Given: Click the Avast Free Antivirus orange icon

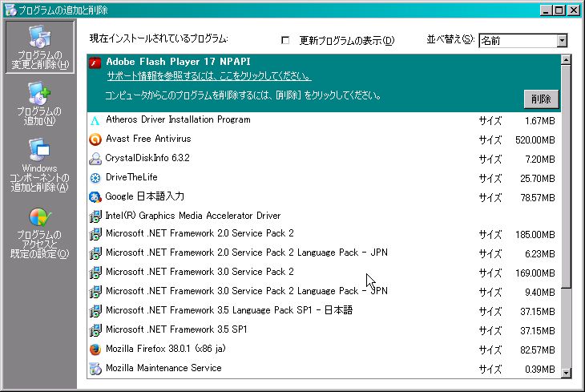Looking at the screenshot, I should pyautogui.click(x=95, y=139).
